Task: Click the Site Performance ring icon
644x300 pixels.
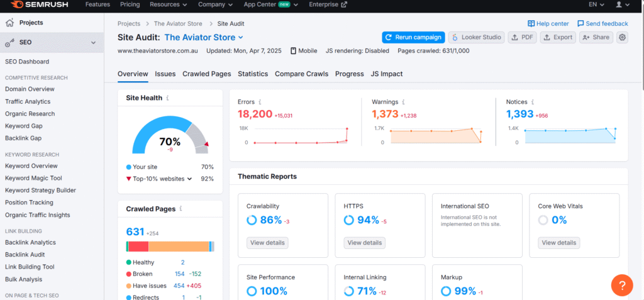Action: (252, 291)
